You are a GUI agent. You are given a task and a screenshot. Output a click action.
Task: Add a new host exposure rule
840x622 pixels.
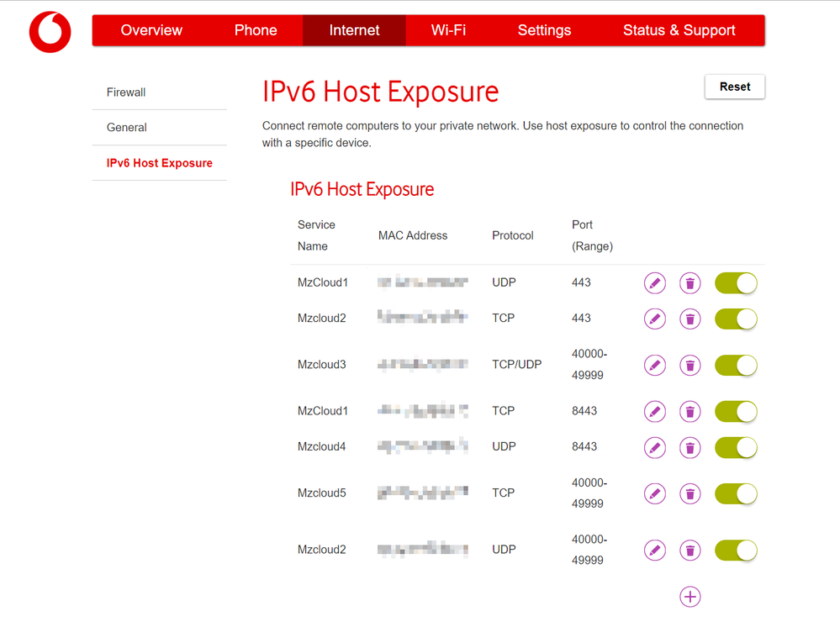[x=689, y=597]
